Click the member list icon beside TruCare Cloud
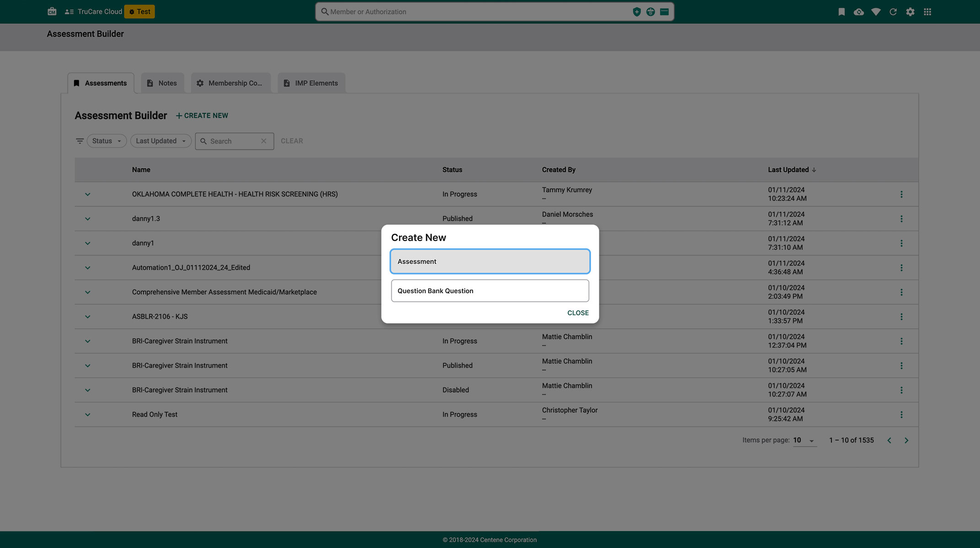This screenshot has height=548, width=980. (69, 12)
